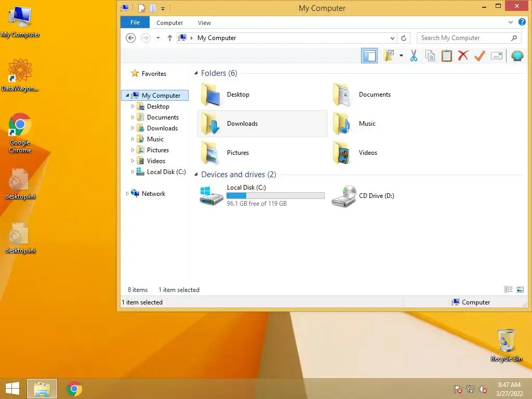Viewport: 532px width, 399px height.
Task: Open the folder options toolbar icon
Action: coord(389,55)
